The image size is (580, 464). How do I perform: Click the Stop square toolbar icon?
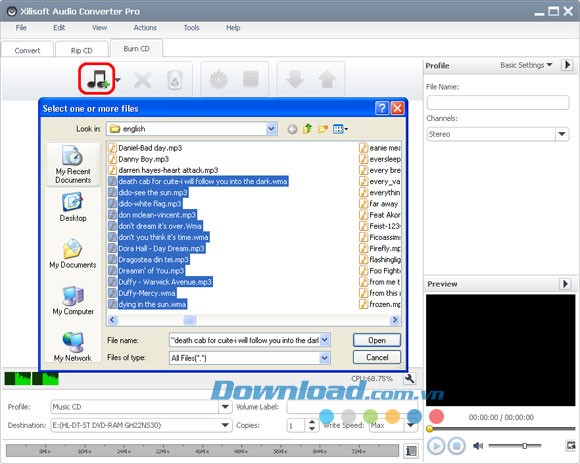pyautogui.click(x=250, y=79)
